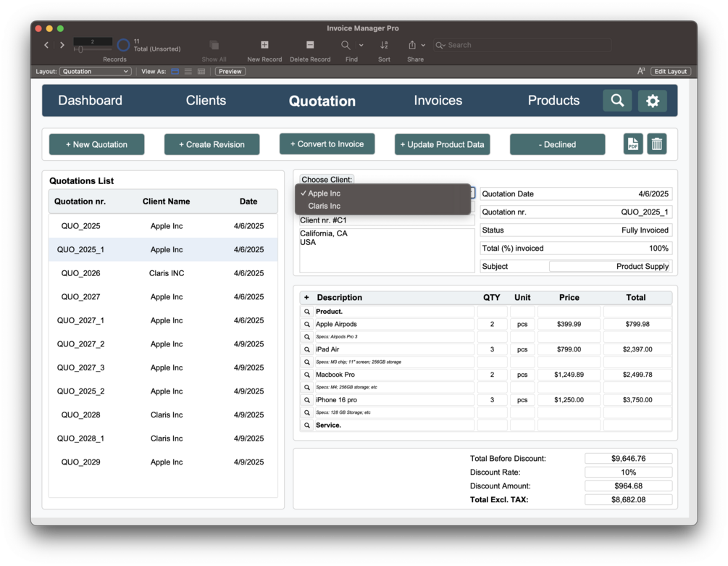
Task: Mark quotation as Declined button
Action: point(557,144)
